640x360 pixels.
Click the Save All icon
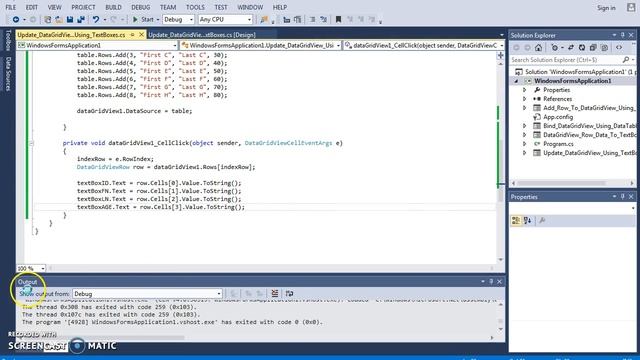coord(81,19)
